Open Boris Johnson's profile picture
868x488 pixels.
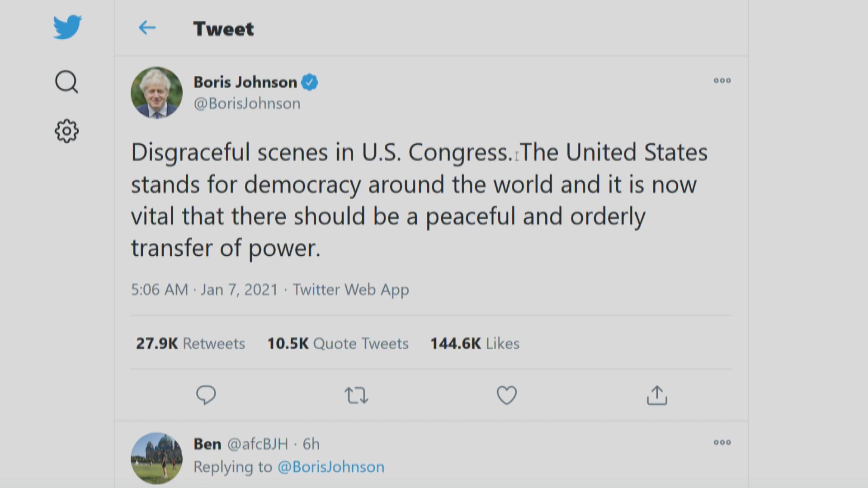156,93
